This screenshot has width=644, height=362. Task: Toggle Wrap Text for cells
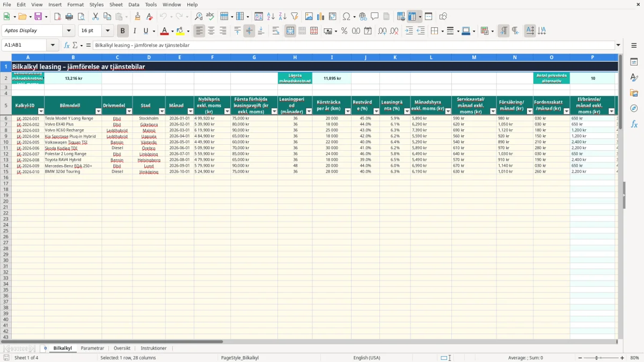[x=276, y=31]
